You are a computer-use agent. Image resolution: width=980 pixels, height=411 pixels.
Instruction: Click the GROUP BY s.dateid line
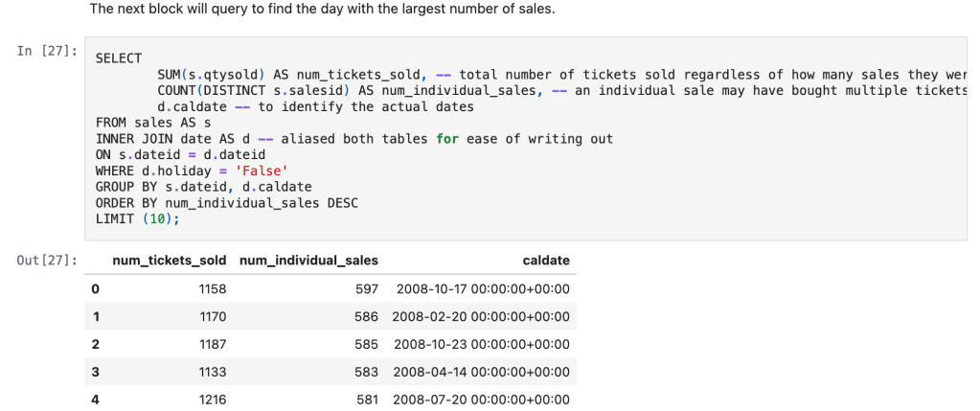[203, 187]
